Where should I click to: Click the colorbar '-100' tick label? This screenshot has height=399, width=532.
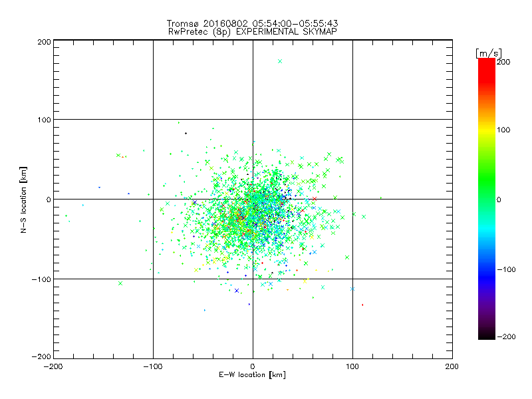506,269
